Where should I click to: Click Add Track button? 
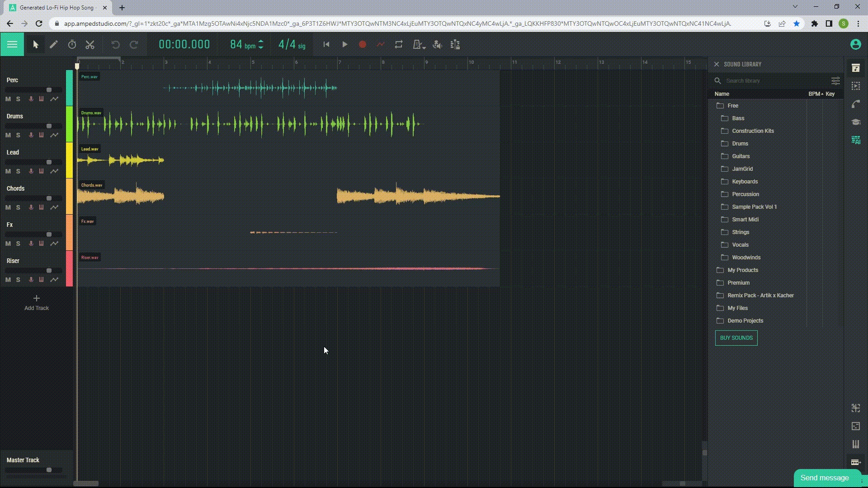[x=36, y=303]
